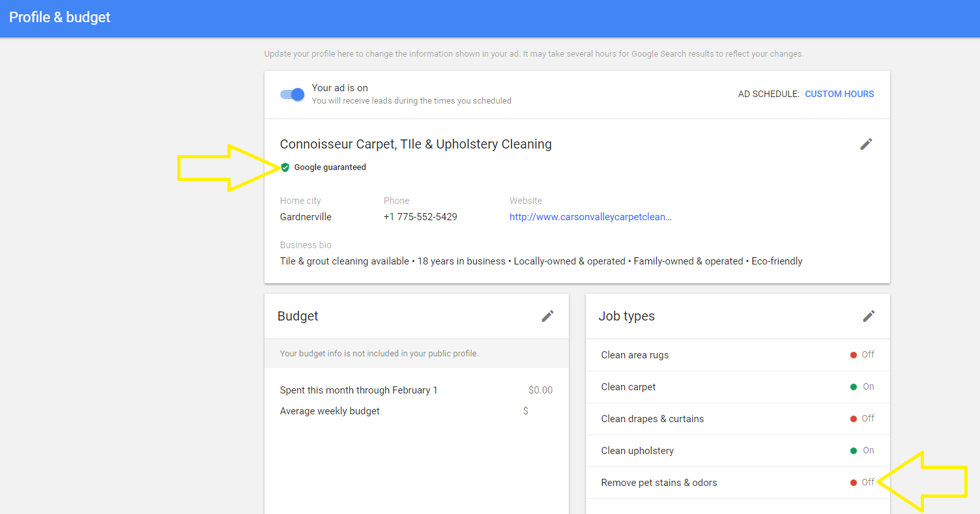The height and width of the screenshot is (514, 980).
Task: Click the pencil icon to edit business profile
Action: [866, 144]
